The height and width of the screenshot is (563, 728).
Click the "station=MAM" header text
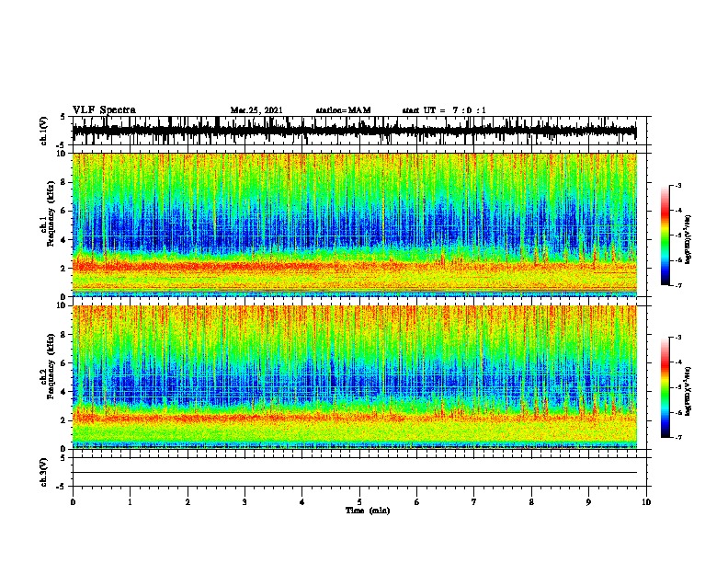[x=343, y=110]
